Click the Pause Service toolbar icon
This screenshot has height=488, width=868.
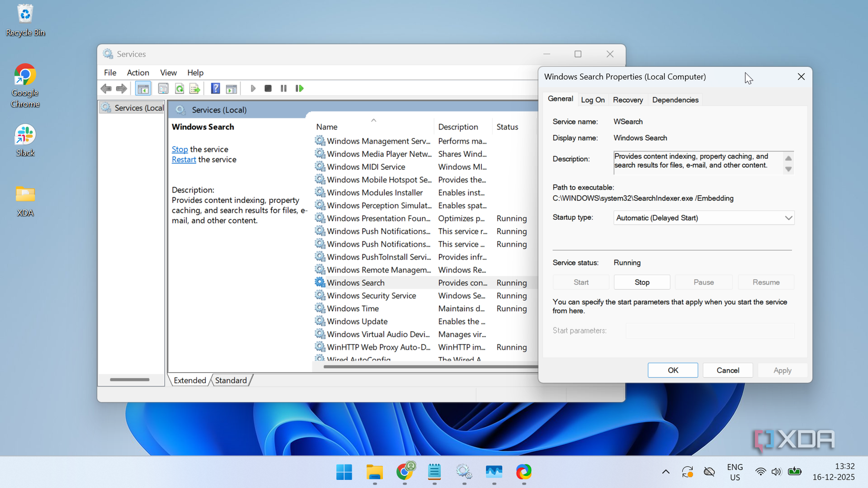tap(284, 88)
